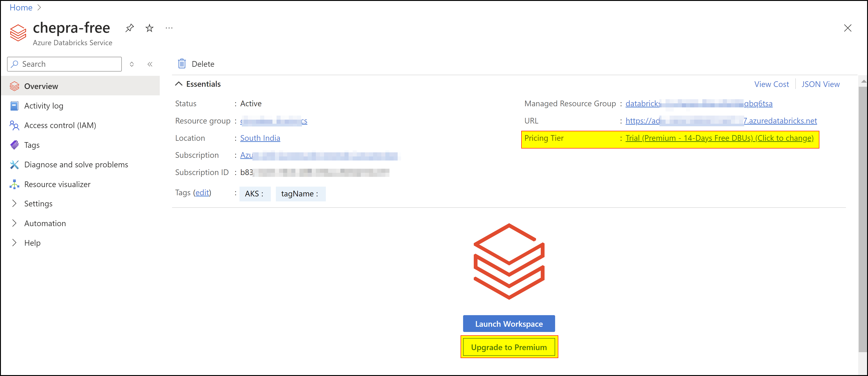The width and height of the screenshot is (868, 376).
Task: Select Tags in the left menu
Action: [x=32, y=145]
